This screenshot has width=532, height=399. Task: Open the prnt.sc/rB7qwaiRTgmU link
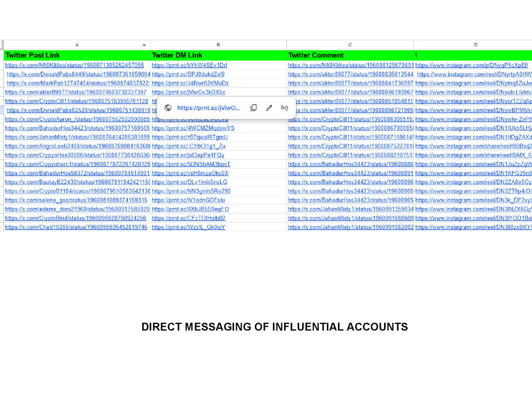click(190, 137)
